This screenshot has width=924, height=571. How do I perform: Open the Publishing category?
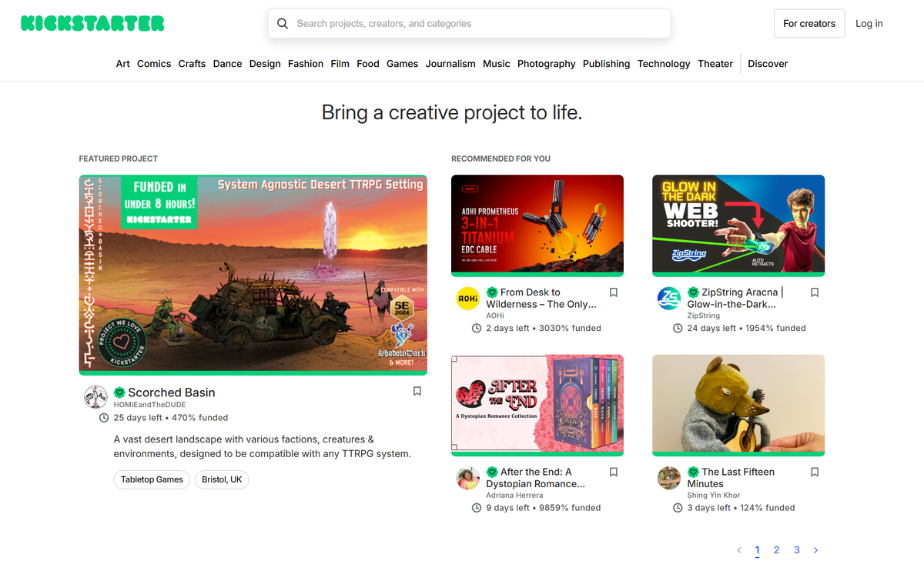(x=606, y=64)
